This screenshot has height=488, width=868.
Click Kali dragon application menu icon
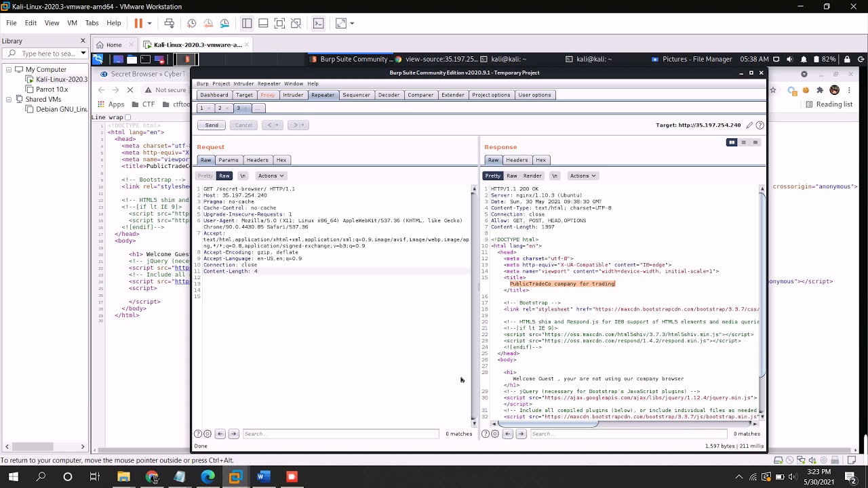point(98,59)
